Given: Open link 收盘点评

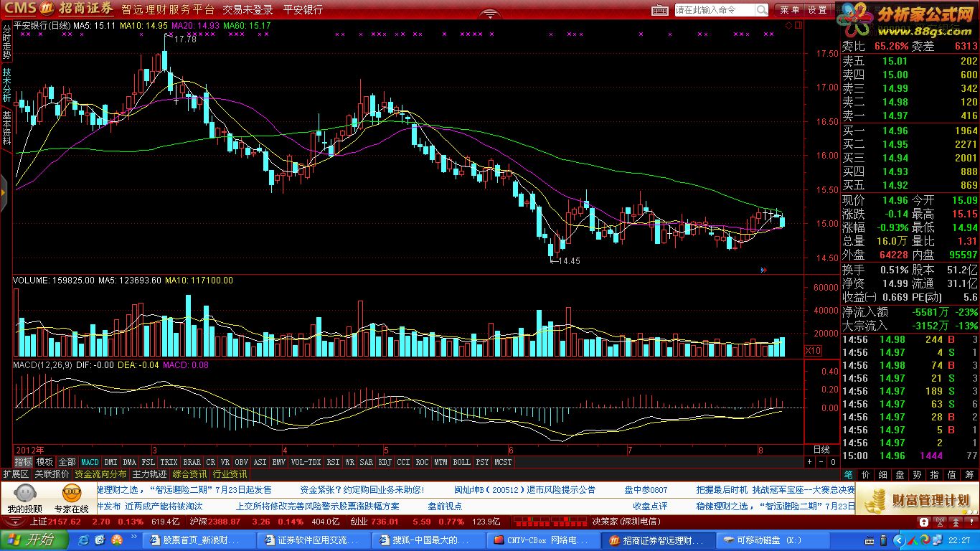Looking at the screenshot, I should (x=651, y=506).
